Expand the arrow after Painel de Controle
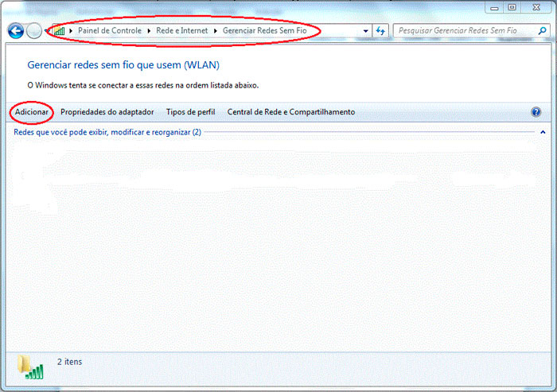 pyautogui.click(x=149, y=31)
